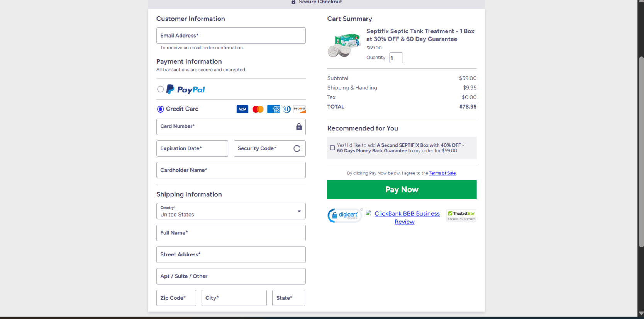Click the Visa card icon

(242, 109)
